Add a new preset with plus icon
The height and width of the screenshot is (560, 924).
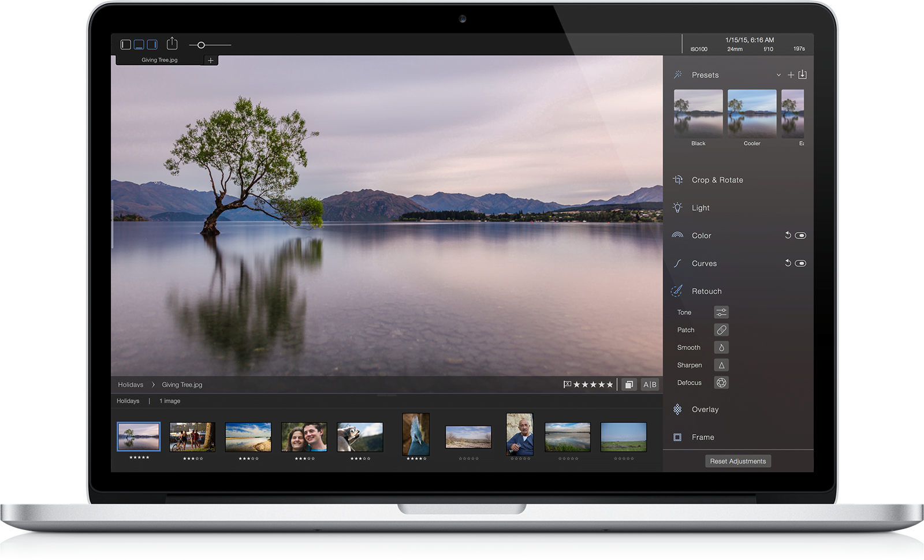[x=791, y=75]
